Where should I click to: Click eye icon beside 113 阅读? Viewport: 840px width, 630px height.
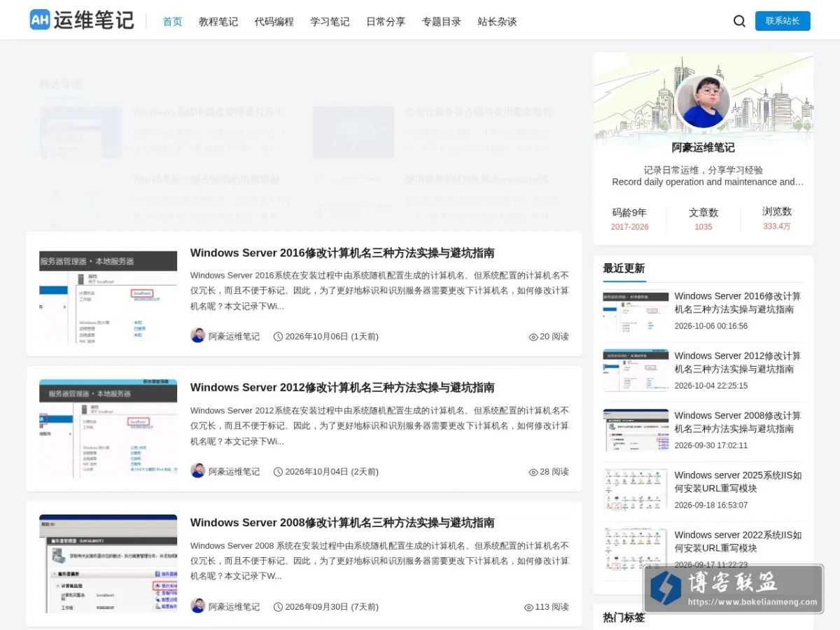[528, 607]
